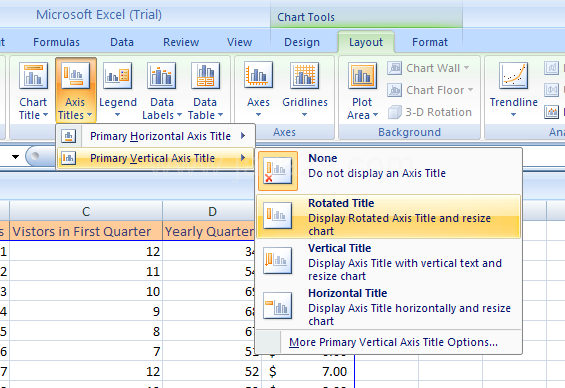565x388 pixels.
Task: Select Rotated Title option text
Action: point(399,217)
